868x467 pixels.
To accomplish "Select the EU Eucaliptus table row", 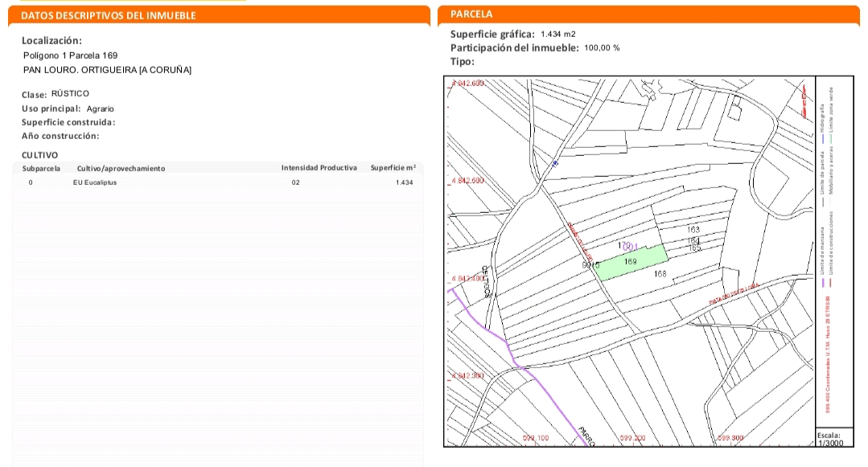I will (x=217, y=183).
